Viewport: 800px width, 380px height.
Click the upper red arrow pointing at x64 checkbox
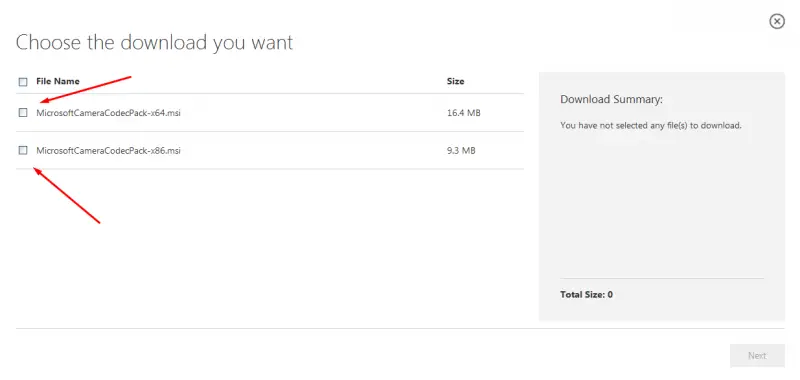pyautogui.click(x=86, y=89)
